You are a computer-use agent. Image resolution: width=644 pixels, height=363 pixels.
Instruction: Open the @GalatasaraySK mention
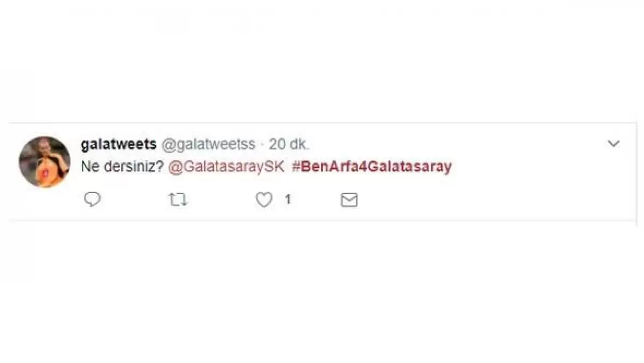[226, 167]
